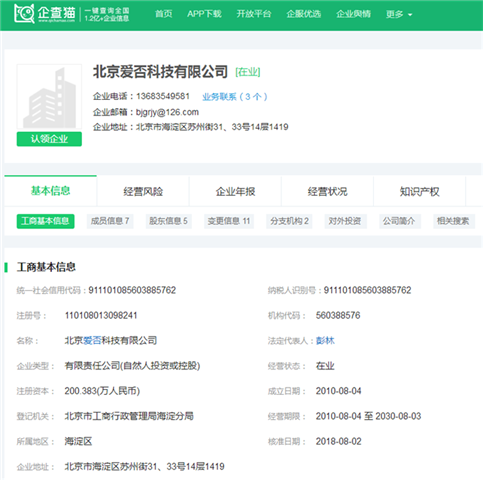Click company type 有限责任公司(自然人投资或控股)

[132, 366]
